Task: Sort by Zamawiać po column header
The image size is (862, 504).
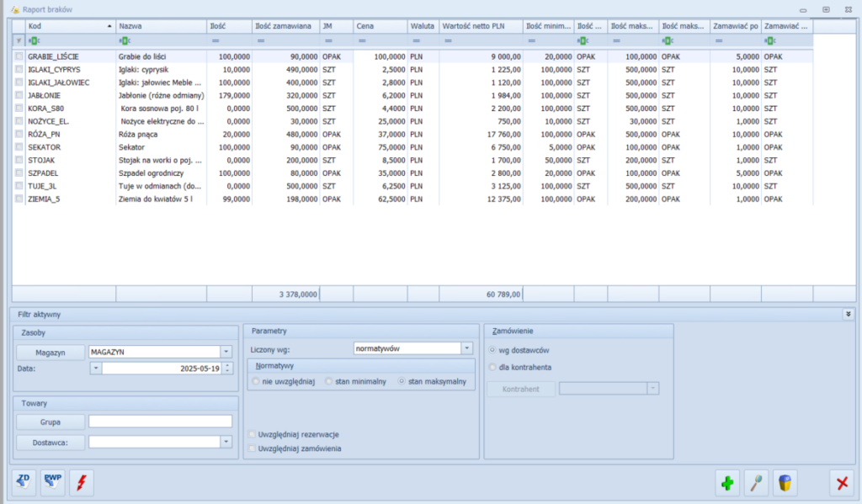Action: point(736,26)
